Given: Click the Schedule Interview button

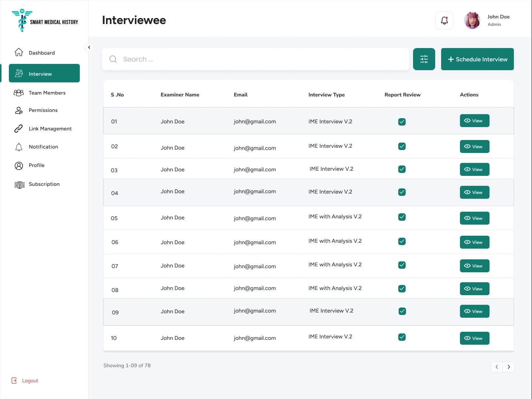Looking at the screenshot, I should (x=477, y=59).
